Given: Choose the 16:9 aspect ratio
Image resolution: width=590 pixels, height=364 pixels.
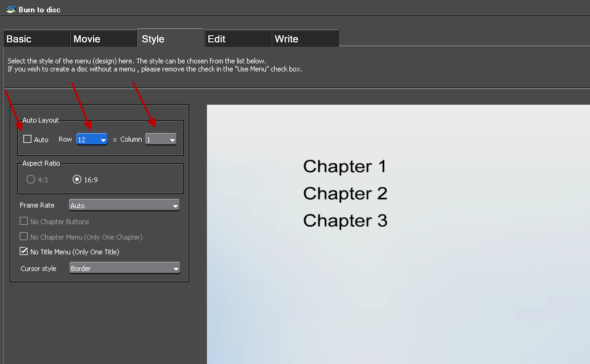Looking at the screenshot, I should 77,180.
